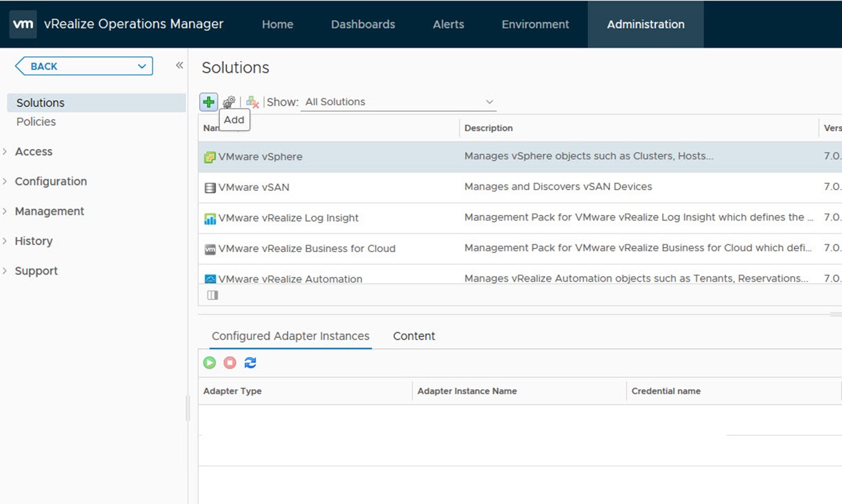This screenshot has width=842, height=504.
Task: Switch to the Environment tab
Action: (x=535, y=24)
